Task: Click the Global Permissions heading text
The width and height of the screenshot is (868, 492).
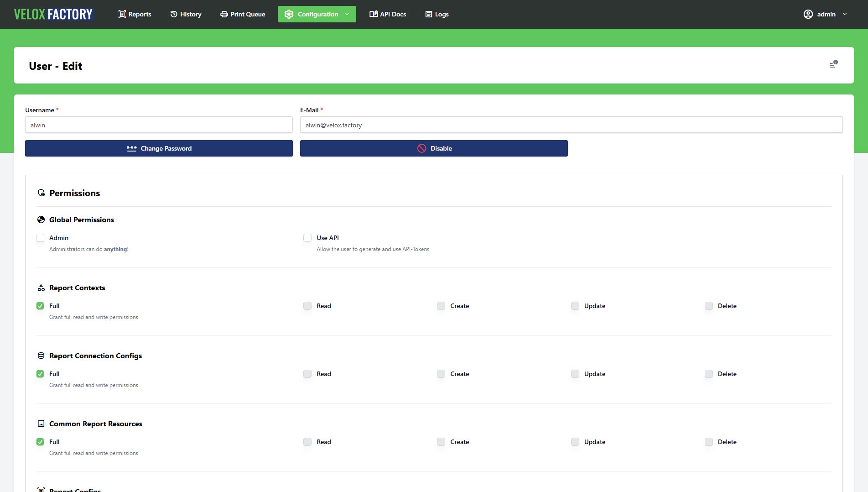Action: point(82,220)
